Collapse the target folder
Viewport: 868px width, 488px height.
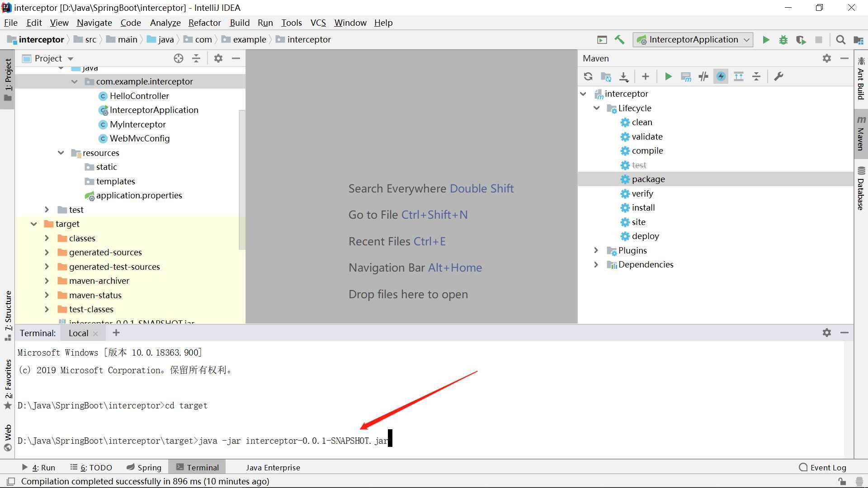tap(34, 224)
